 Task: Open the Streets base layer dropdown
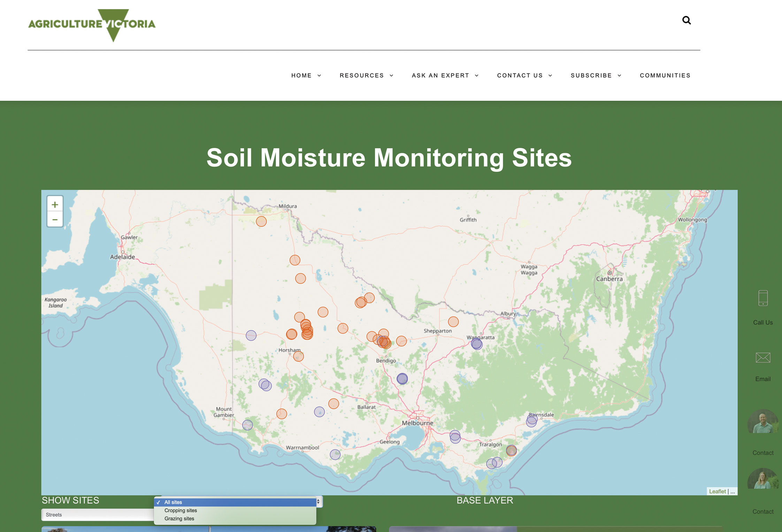[98, 515]
